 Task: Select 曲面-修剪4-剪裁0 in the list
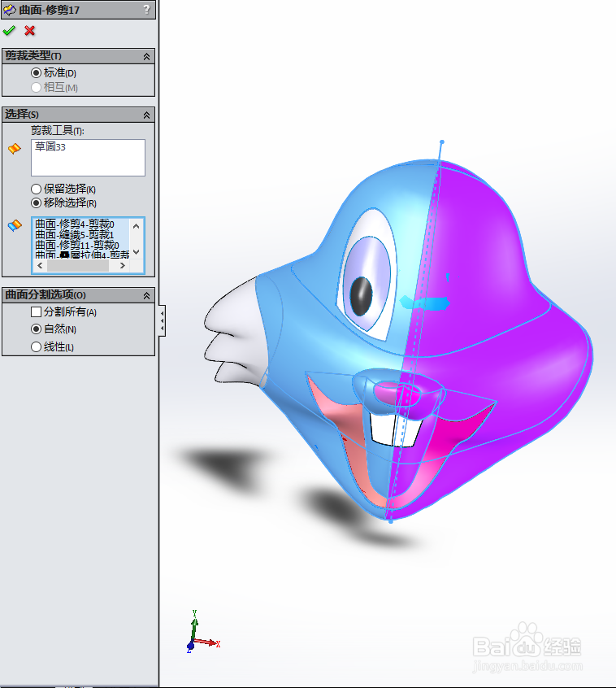[75, 224]
